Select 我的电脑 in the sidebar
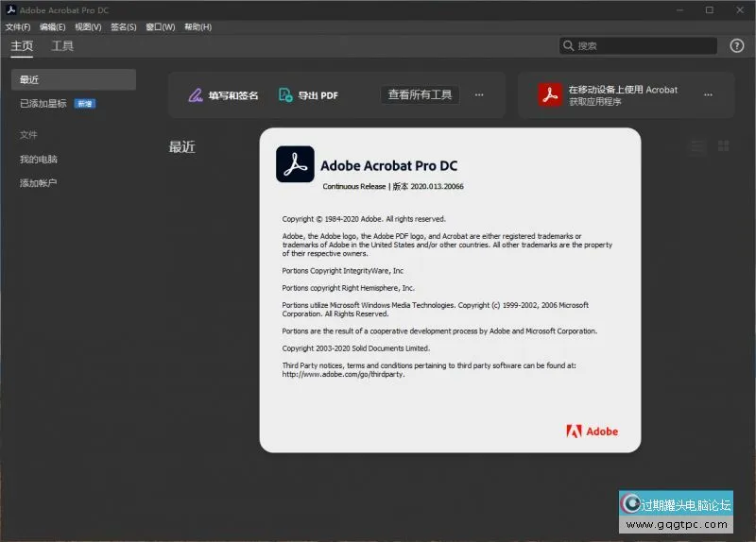 pyautogui.click(x=39, y=160)
